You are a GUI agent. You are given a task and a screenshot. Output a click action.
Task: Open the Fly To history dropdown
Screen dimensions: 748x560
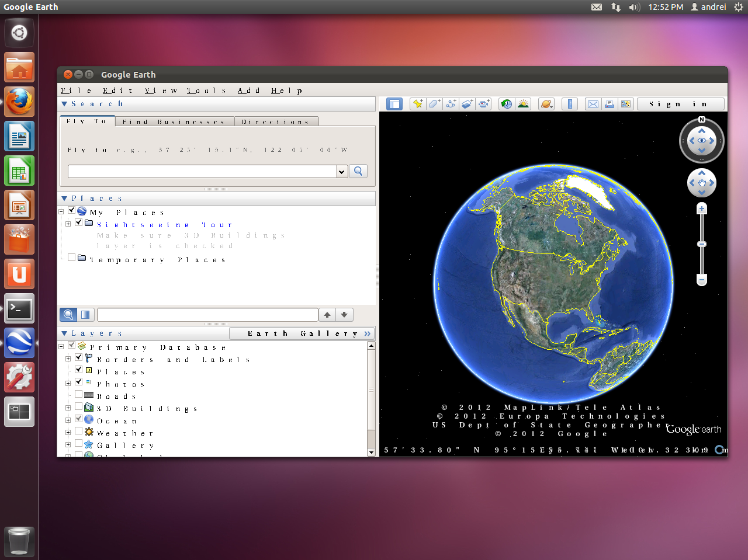tap(342, 171)
